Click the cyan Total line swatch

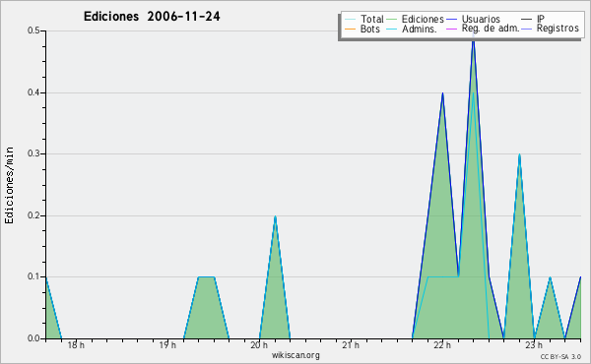point(350,20)
